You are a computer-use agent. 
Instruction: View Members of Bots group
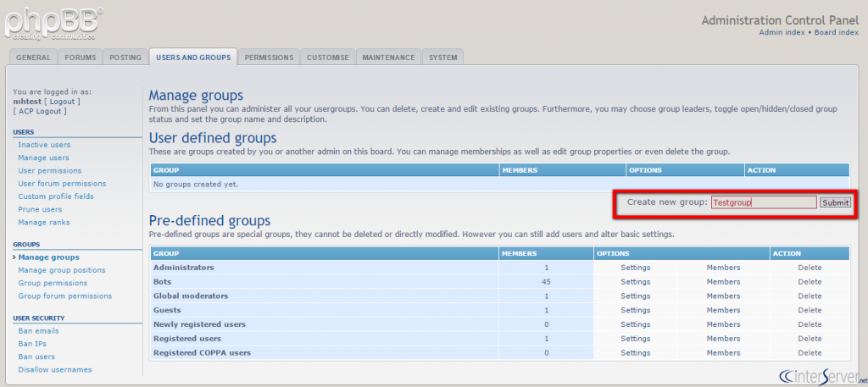coord(723,281)
